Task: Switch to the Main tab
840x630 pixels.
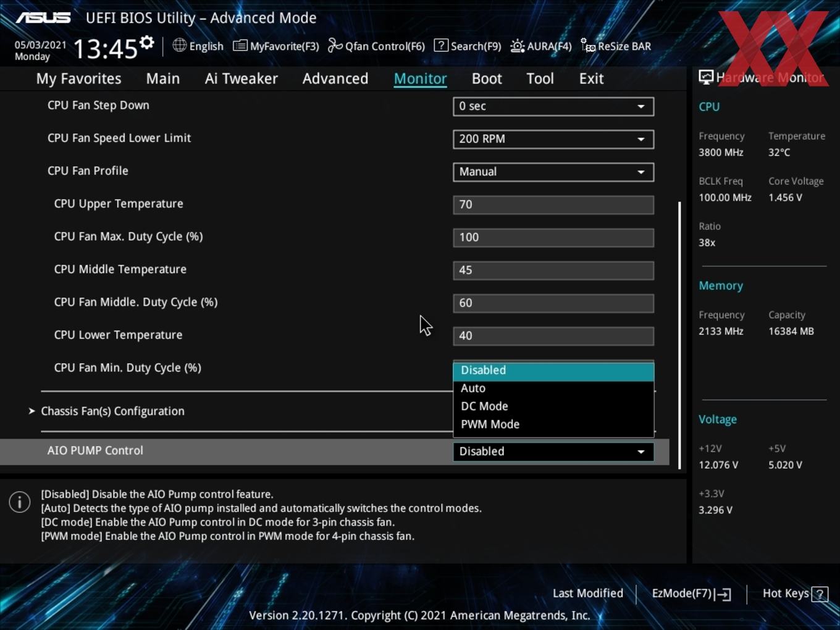Action: pyautogui.click(x=163, y=78)
